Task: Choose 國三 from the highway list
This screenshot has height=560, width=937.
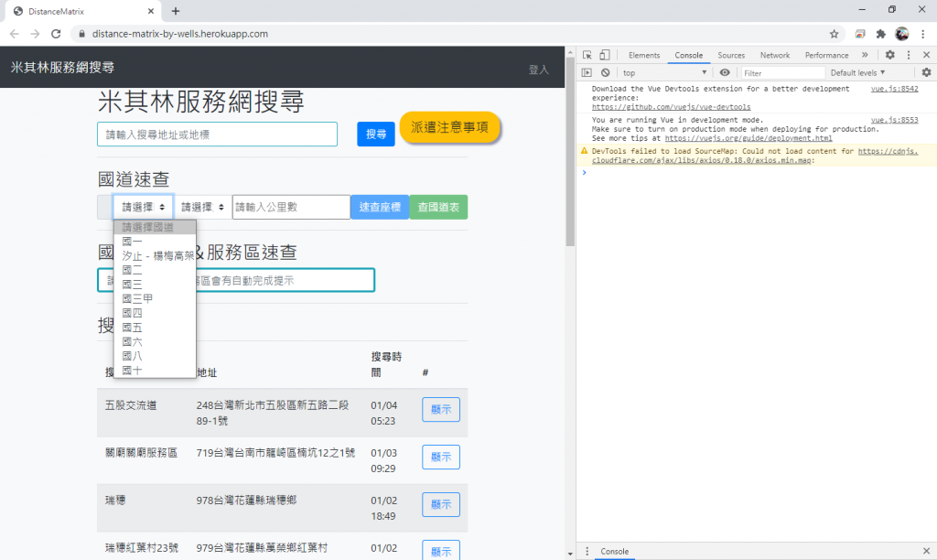Action: point(155,285)
